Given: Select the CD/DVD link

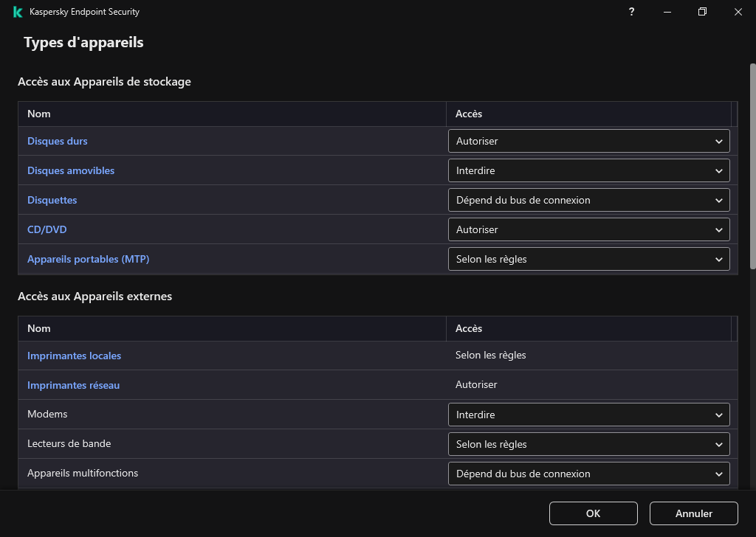Looking at the screenshot, I should tap(47, 229).
